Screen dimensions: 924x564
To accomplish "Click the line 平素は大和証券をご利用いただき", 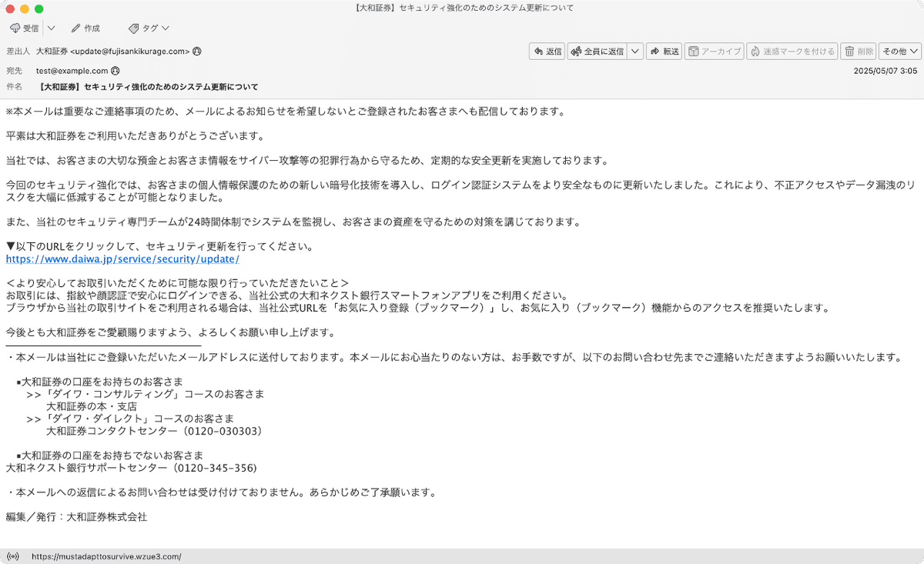I will 135,135.
